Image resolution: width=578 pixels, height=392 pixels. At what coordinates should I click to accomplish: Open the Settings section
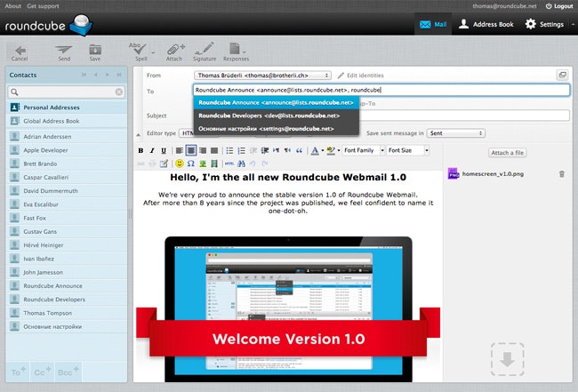[x=544, y=24]
